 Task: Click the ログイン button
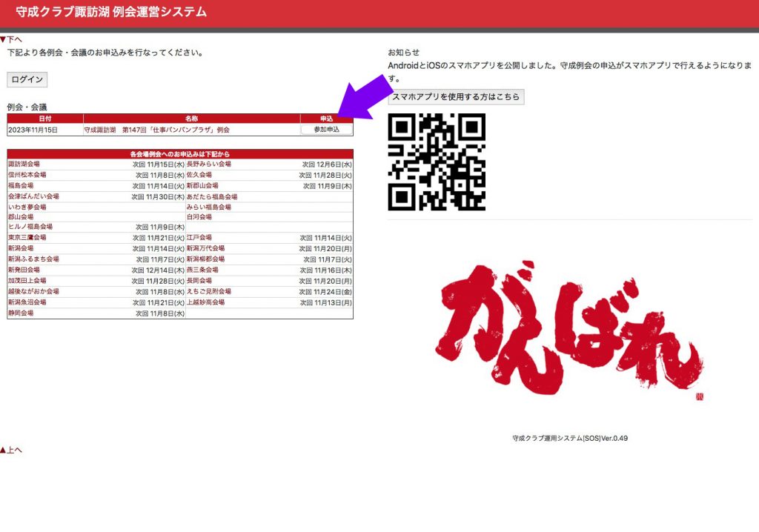click(27, 79)
